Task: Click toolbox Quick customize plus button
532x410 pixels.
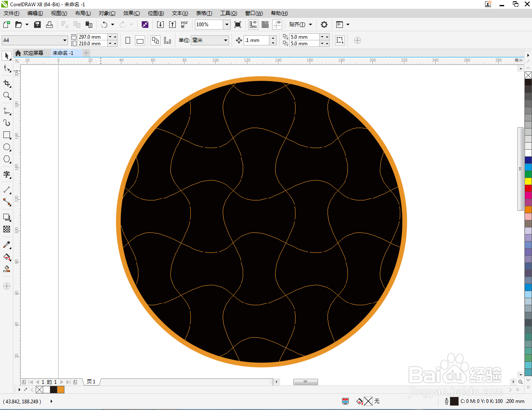Action: tap(7, 286)
